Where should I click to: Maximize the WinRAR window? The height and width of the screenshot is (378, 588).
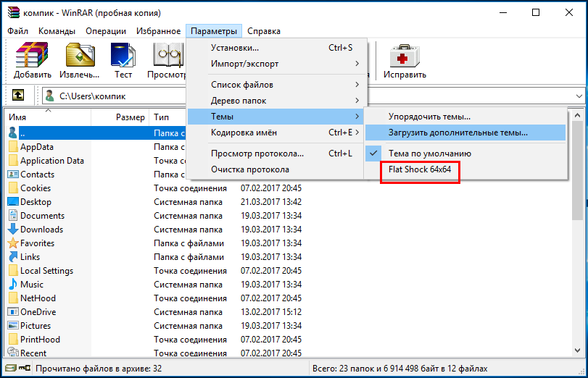536,12
